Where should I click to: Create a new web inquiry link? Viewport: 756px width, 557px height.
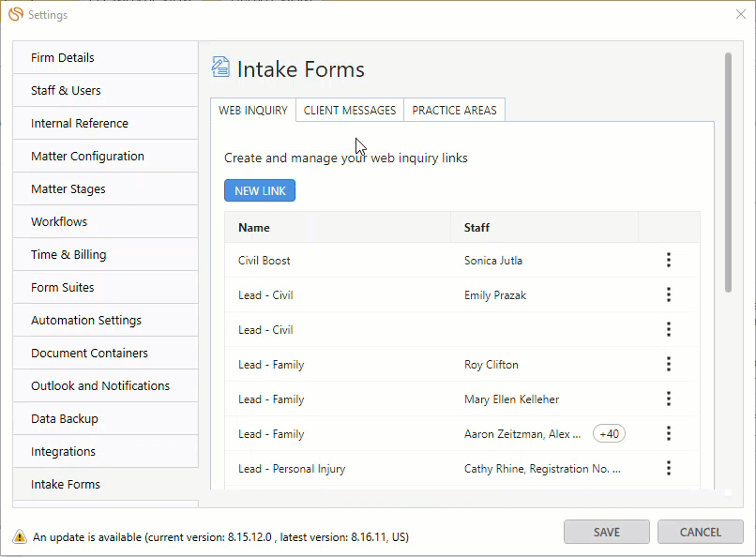coord(260,190)
